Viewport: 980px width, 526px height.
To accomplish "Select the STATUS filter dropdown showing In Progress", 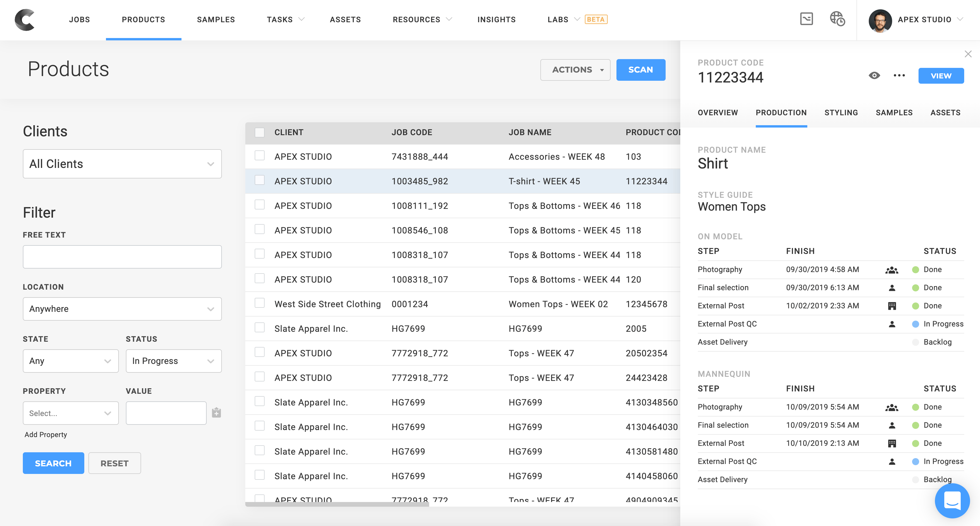I will [172, 361].
